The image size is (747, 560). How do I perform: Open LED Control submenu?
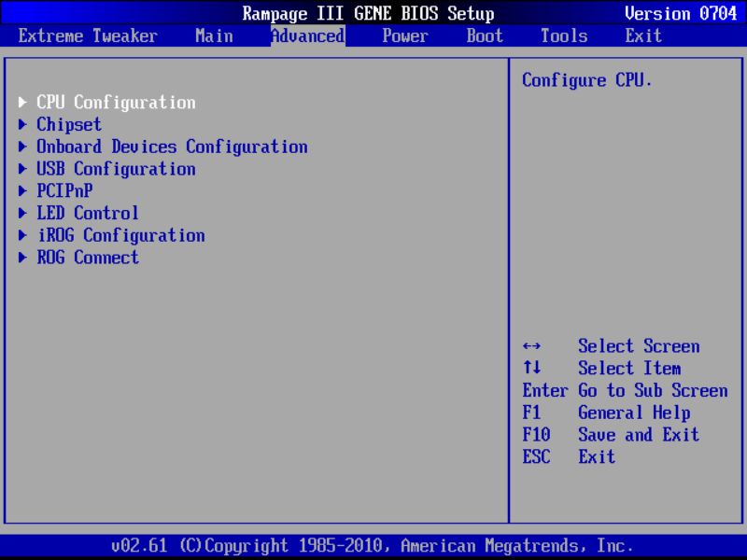[x=88, y=213]
